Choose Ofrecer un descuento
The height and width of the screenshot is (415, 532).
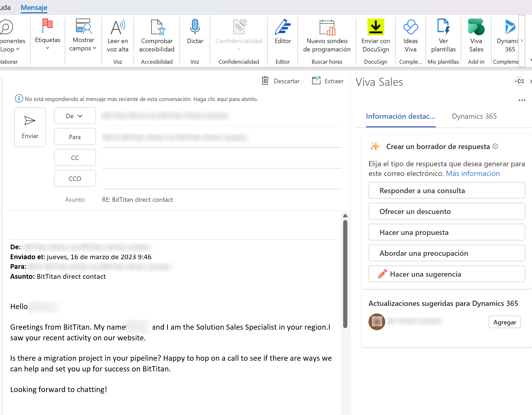tap(447, 211)
